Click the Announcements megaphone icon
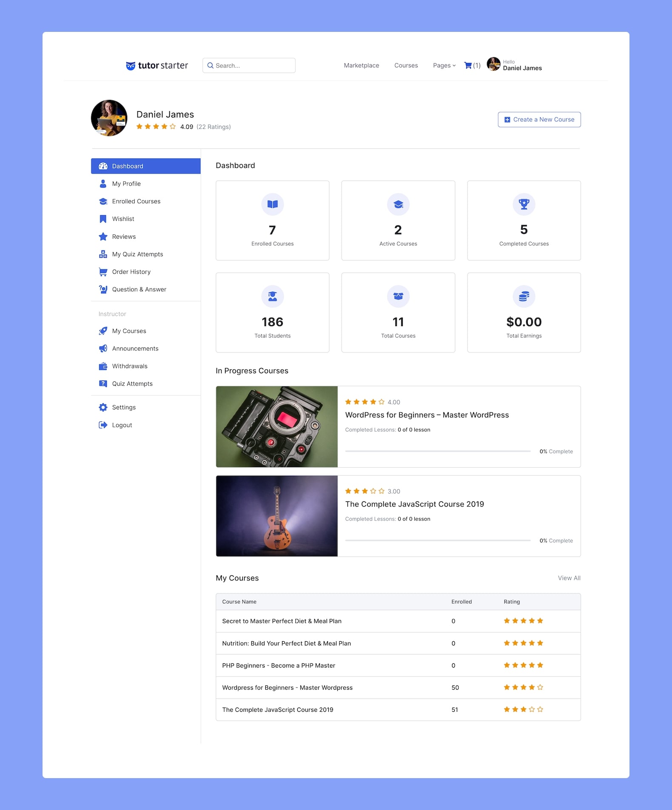Image resolution: width=672 pixels, height=810 pixels. point(103,349)
